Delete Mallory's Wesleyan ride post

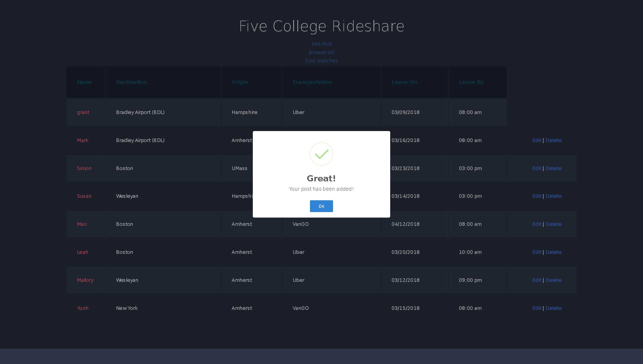click(x=554, y=280)
